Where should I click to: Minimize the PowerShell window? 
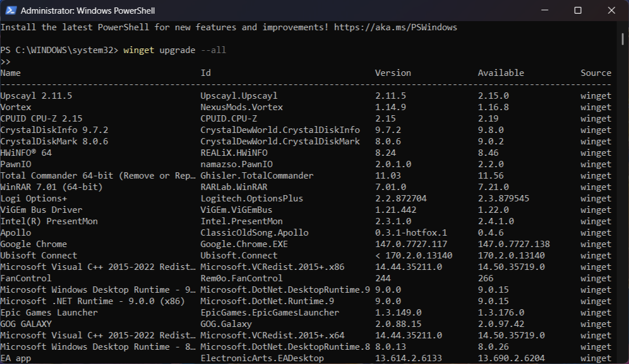545,10
